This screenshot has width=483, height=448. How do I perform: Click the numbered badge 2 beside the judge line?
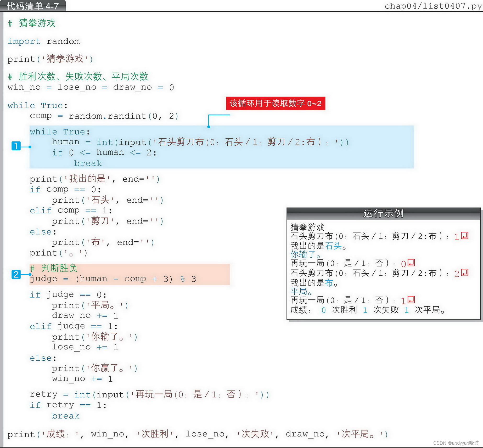[16, 275]
